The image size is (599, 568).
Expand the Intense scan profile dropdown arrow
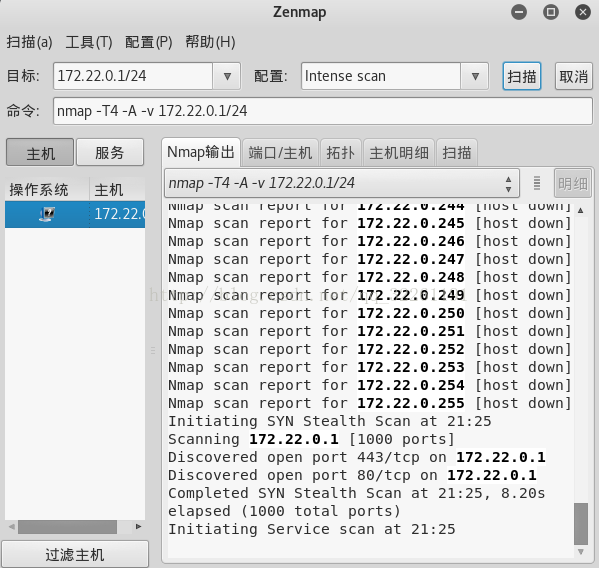tap(475, 76)
